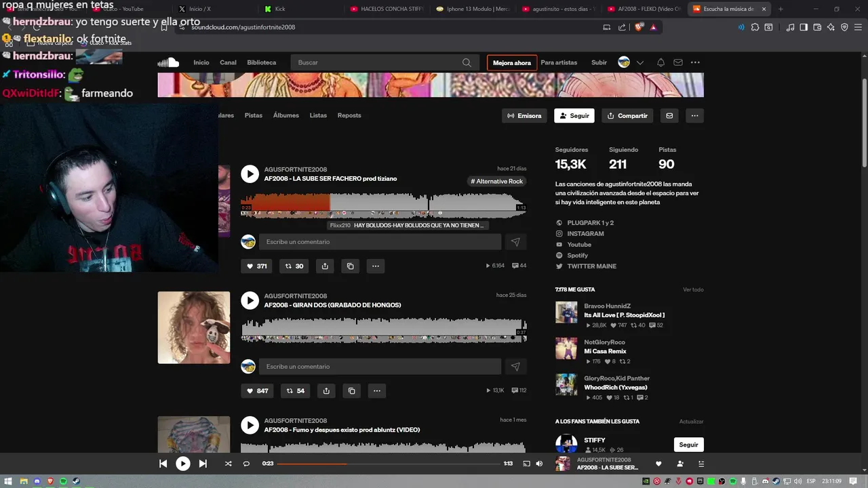This screenshot has width=868, height=488.
Task: Open messages envelope icon in header
Action: click(x=677, y=62)
